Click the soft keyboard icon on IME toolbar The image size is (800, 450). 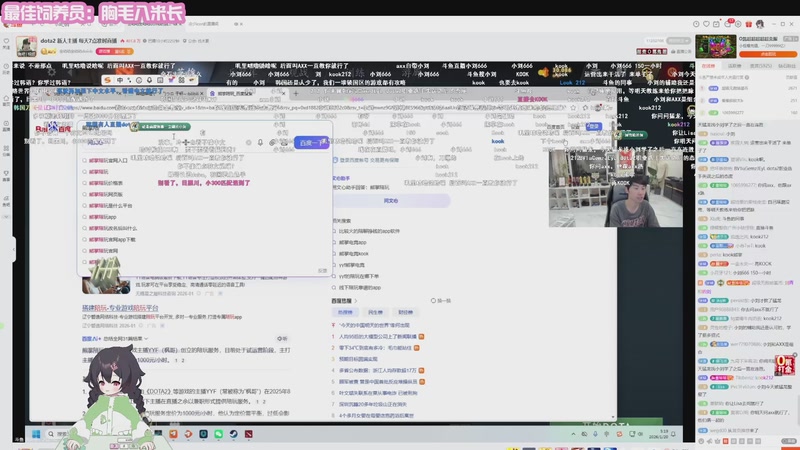pos(160,80)
